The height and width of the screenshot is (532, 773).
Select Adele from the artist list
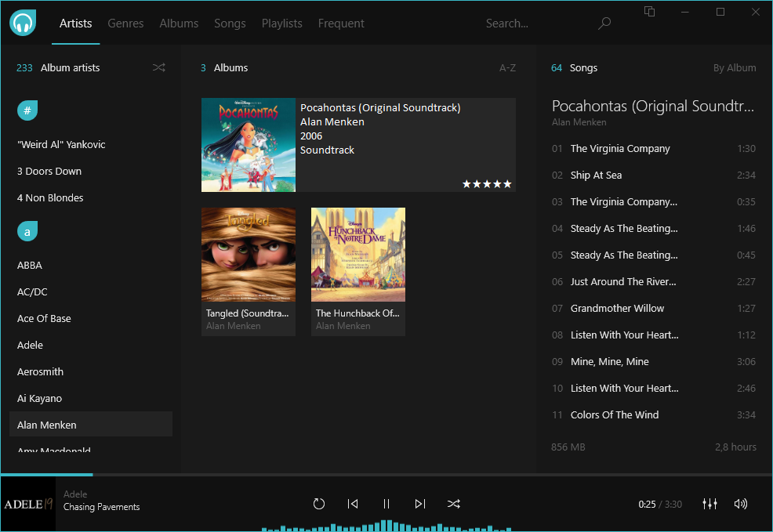30,345
